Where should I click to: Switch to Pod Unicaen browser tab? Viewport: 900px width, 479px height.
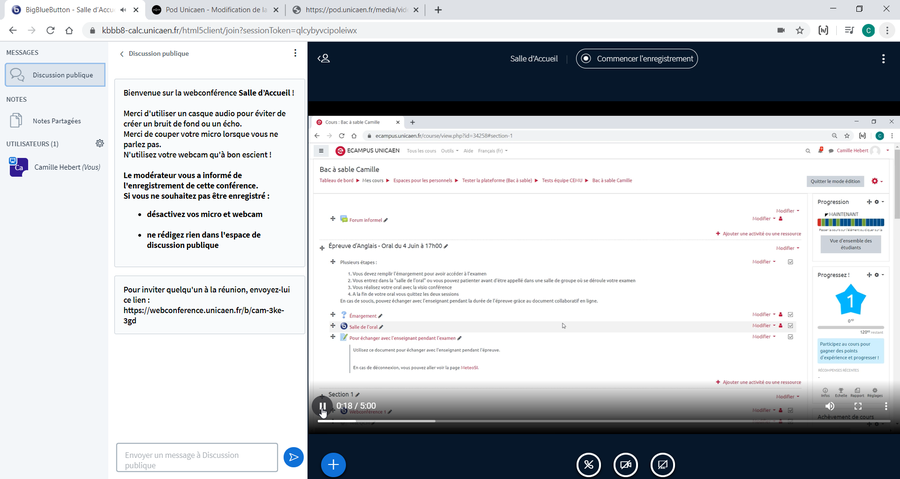[215, 10]
